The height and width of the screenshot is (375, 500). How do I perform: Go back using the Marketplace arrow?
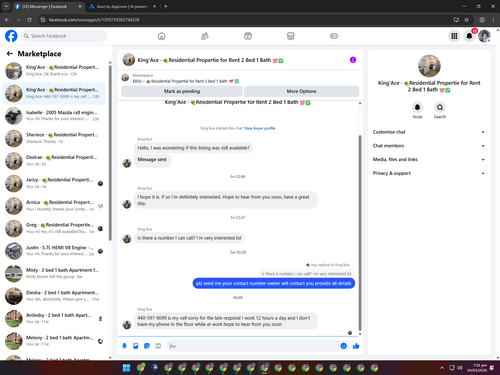coord(10,54)
